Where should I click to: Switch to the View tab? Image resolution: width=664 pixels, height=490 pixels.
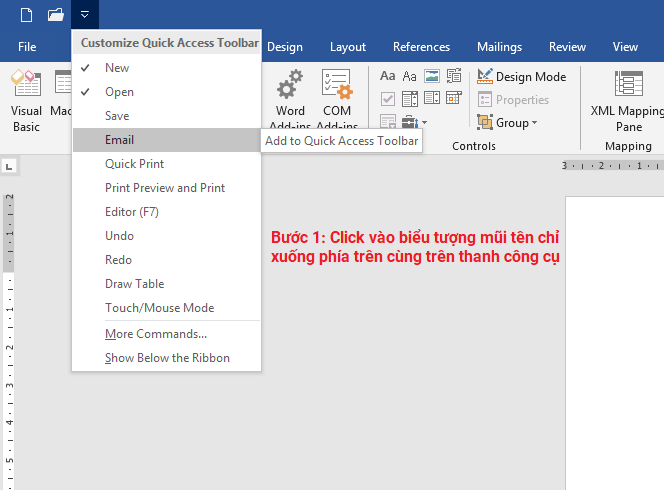[x=625, y=47]
